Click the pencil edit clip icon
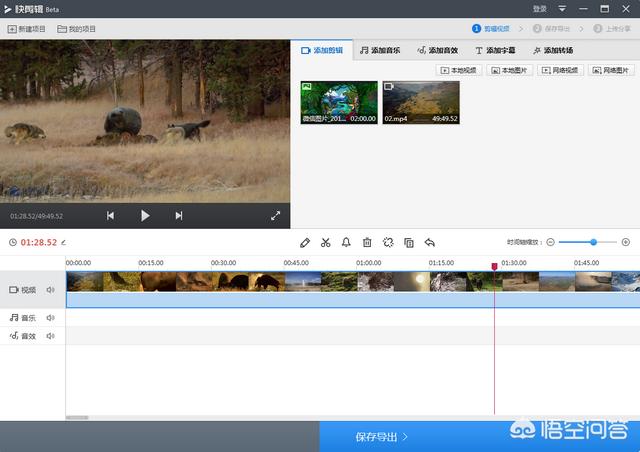The height and width of the screenshot is (452, 640). pos(305,242)
